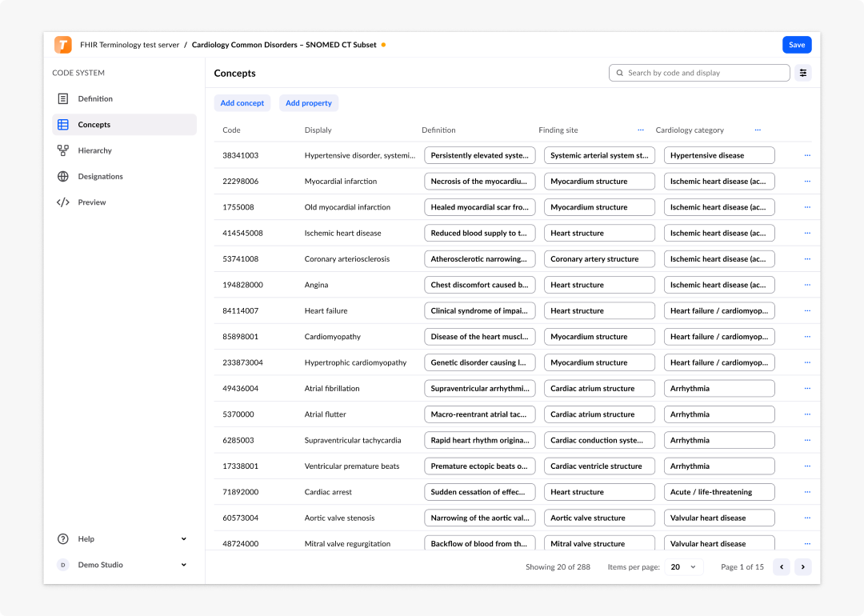Open the Hierarchy tree icon
The image size is (864, 616).
click(x=63, y=150)
